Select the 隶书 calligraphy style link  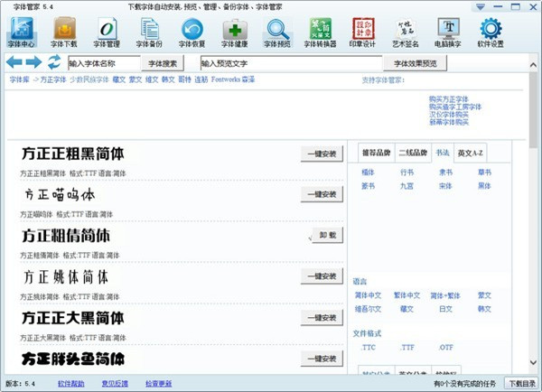pyautogui.click(x=445, y=173)
